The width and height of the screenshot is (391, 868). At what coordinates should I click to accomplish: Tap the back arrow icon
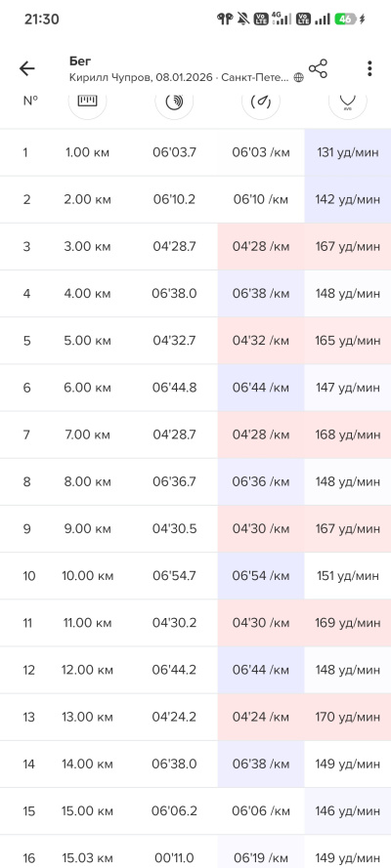(x=26, y=68)
